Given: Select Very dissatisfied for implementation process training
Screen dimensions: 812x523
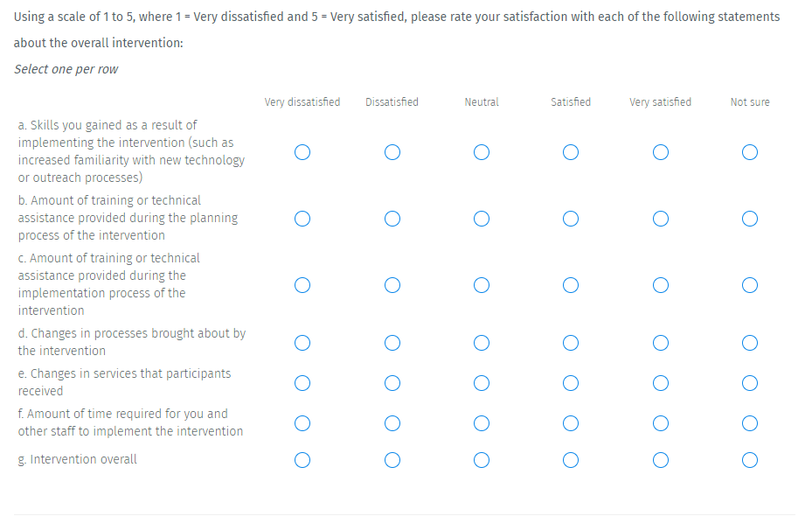Looking at the screenshot, I should coord(302,284).
